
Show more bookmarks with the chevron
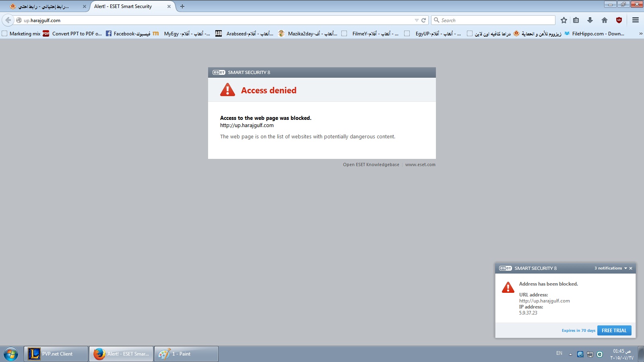(x=640, y=34)
